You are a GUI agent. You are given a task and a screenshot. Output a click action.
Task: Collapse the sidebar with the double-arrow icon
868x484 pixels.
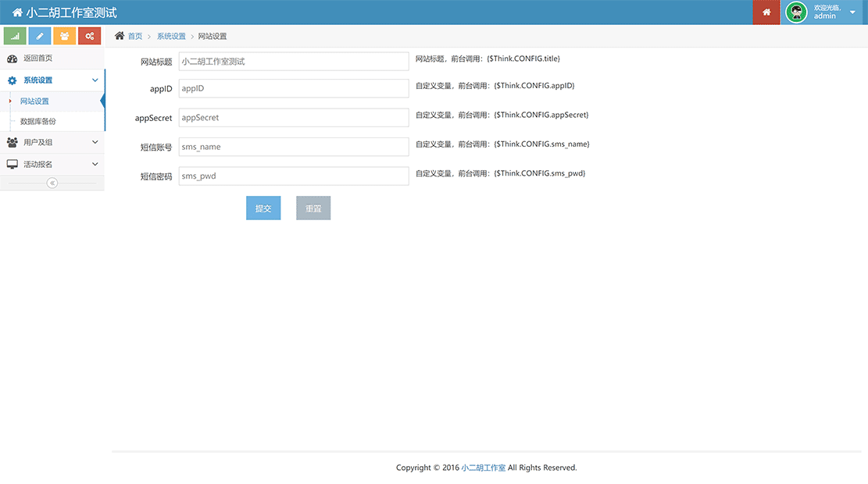(x=52, y=183)
